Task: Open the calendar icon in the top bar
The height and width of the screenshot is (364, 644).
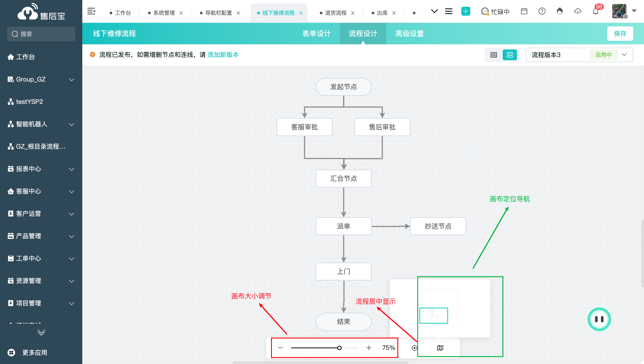Action: [524, 11]
